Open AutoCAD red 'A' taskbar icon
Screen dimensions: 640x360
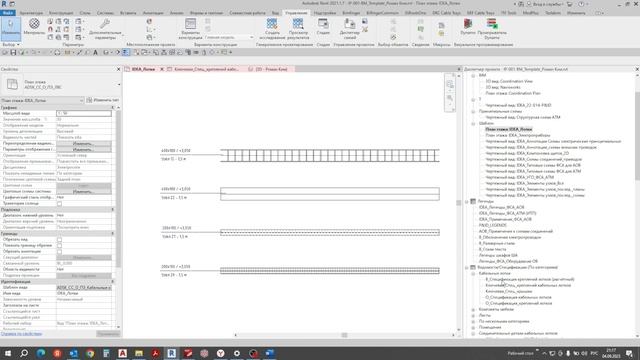(x=122, y=353)
